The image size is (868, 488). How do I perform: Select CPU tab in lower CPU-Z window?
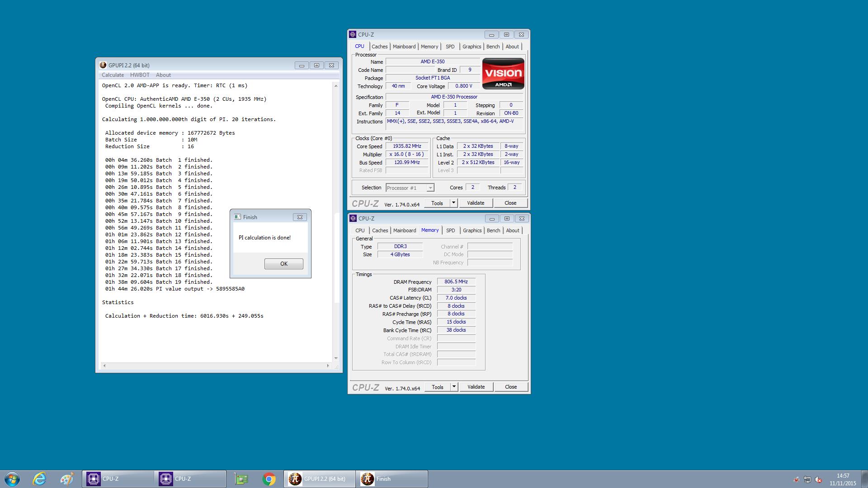click(x=360, y=230)
